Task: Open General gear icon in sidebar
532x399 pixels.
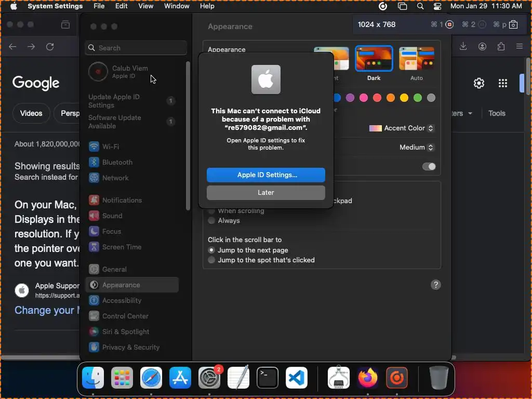Action: click(x=94, y=270)
